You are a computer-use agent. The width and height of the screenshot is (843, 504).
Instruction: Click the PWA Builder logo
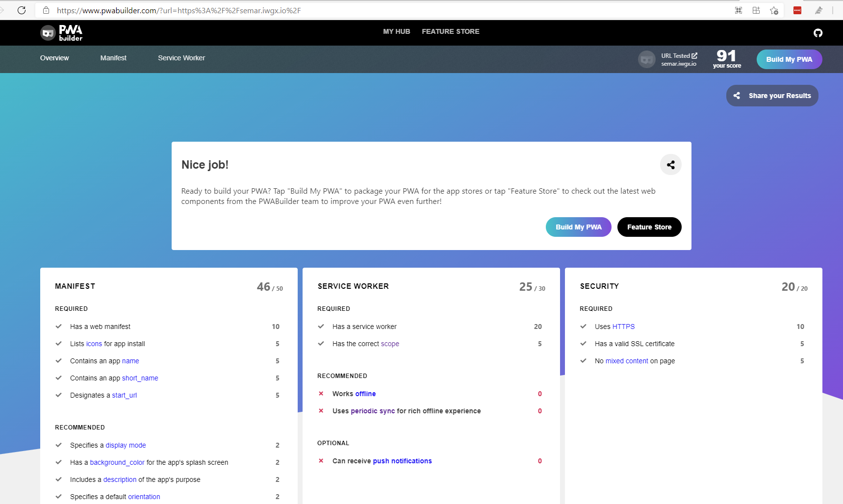coord(61,32)
